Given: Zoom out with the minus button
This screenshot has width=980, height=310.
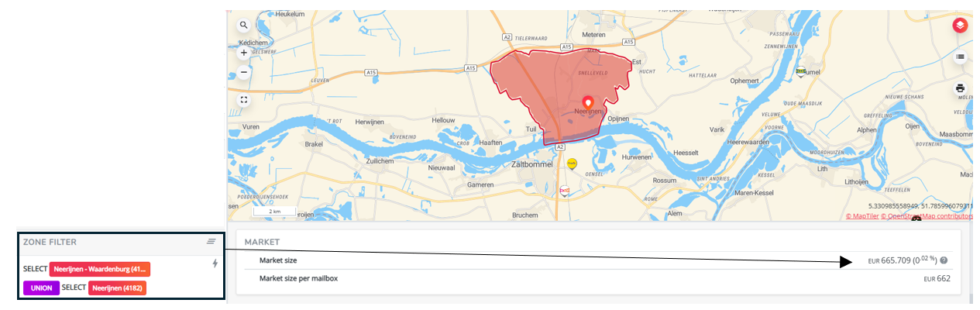Looking at the screenshot, I should [244, 72].
